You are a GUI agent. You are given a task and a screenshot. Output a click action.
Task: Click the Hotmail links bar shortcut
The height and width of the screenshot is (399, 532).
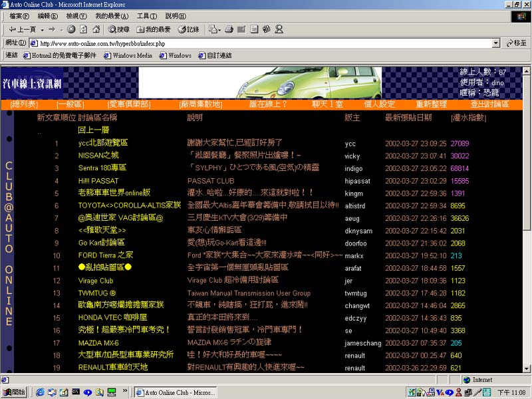coord(60,55)
